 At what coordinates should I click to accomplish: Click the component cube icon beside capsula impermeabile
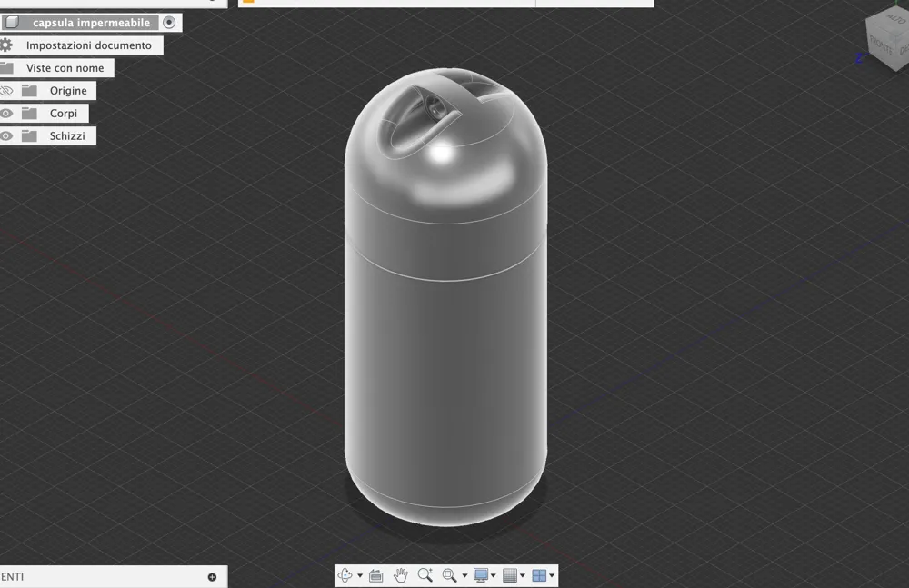pyautogui.click(x=12, y=23)
